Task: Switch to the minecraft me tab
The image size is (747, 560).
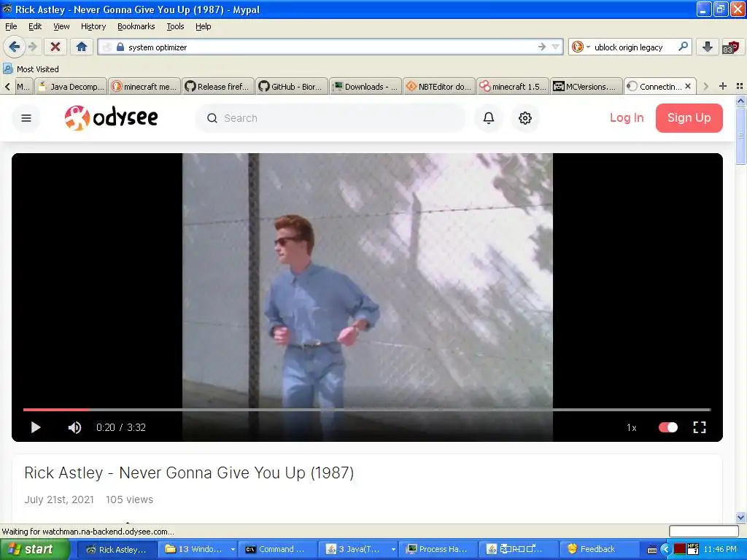Action: [x=144, y=86]
